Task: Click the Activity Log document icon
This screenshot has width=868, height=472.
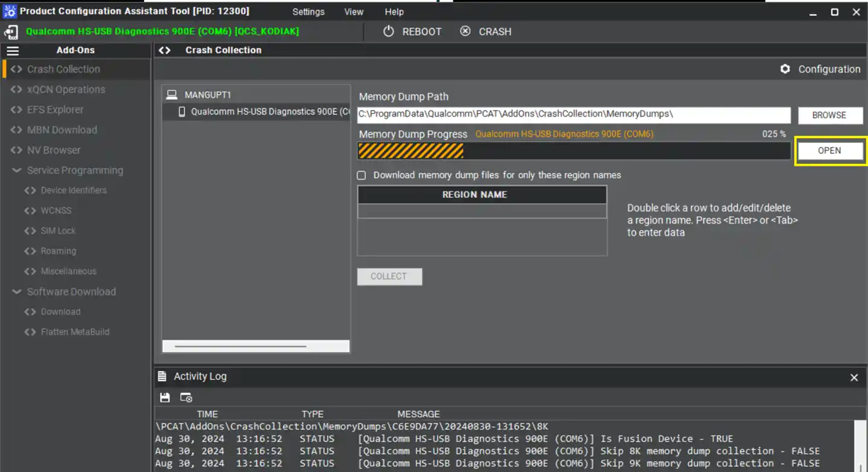Action: (x=162, y=376)
